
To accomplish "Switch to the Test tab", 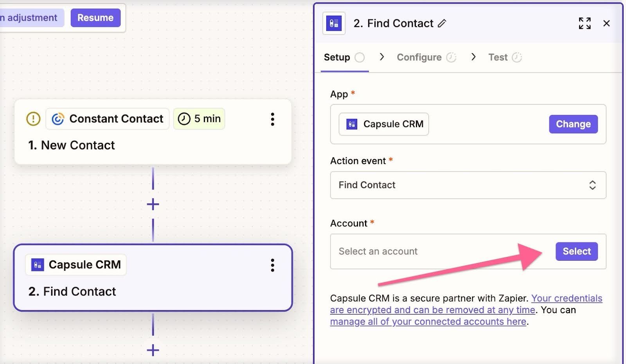I will pyautogui.click(x=505, y=57).
